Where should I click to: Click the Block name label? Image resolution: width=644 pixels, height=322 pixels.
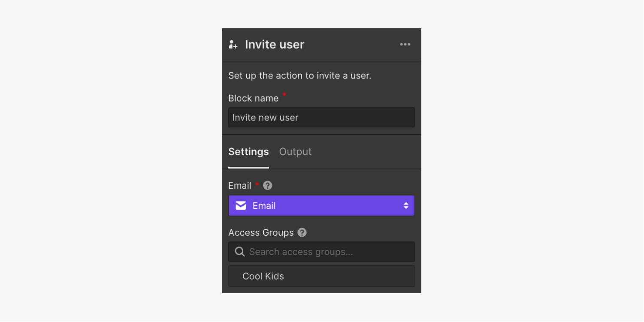tap(253, 98)
